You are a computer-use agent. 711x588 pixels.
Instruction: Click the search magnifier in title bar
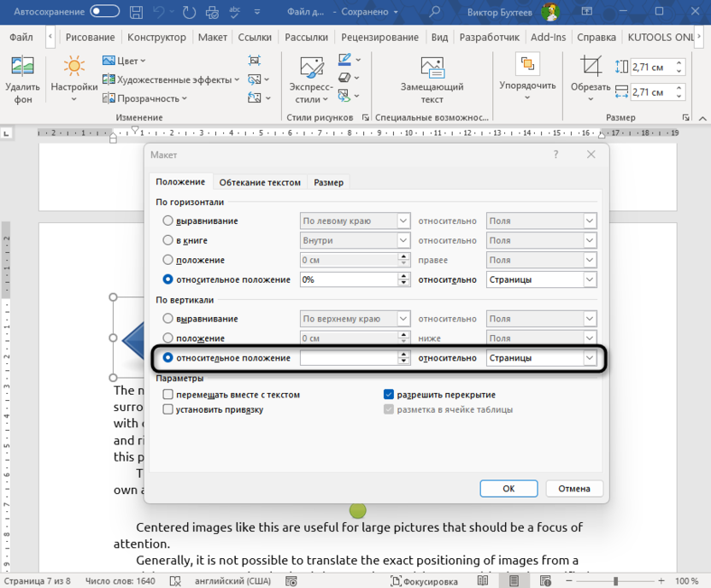click(435, 12)
